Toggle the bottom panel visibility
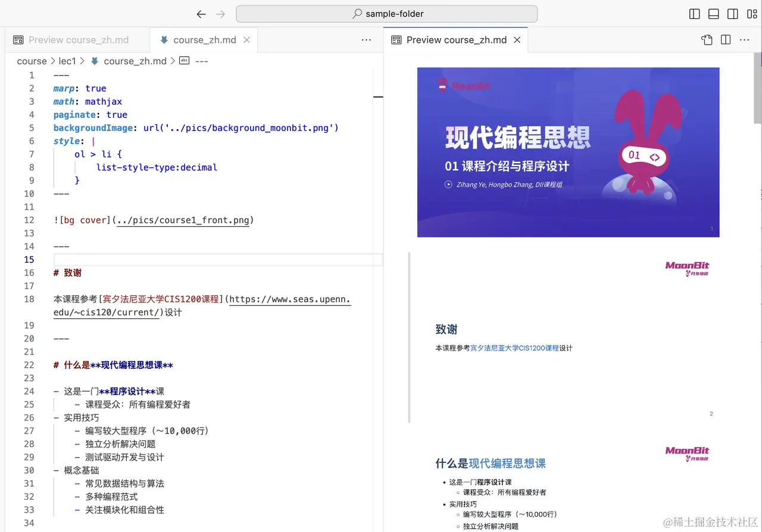Viewport: 762px width, 532px height. tap(714, 14)
